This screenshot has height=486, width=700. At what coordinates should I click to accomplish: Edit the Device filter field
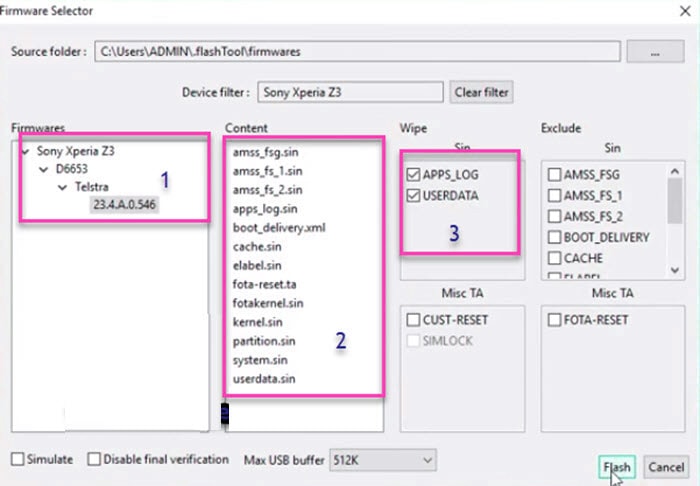pyautogui.click(x=350, y=92)
